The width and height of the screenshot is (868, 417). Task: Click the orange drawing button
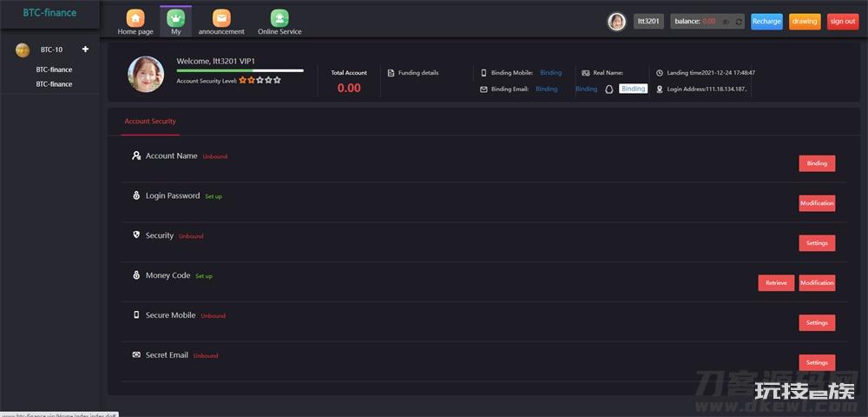pos(805,22)
